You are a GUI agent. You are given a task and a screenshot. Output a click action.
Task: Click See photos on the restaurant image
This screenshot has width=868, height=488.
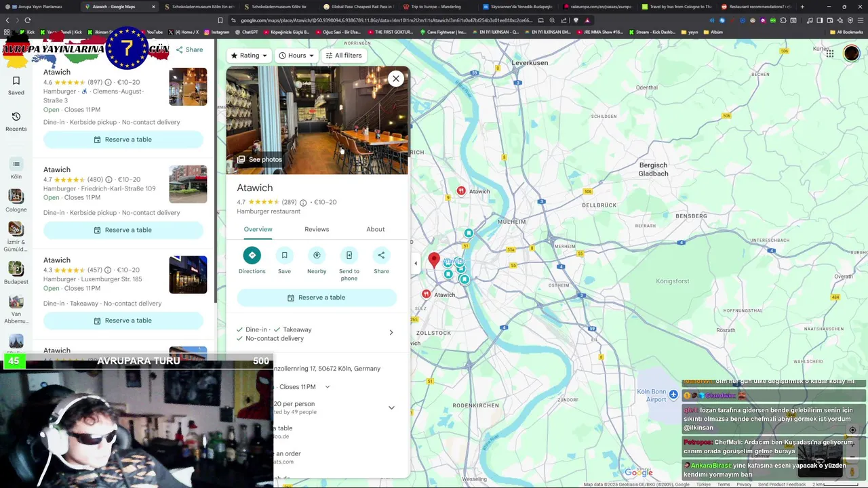tap(259, 160)
